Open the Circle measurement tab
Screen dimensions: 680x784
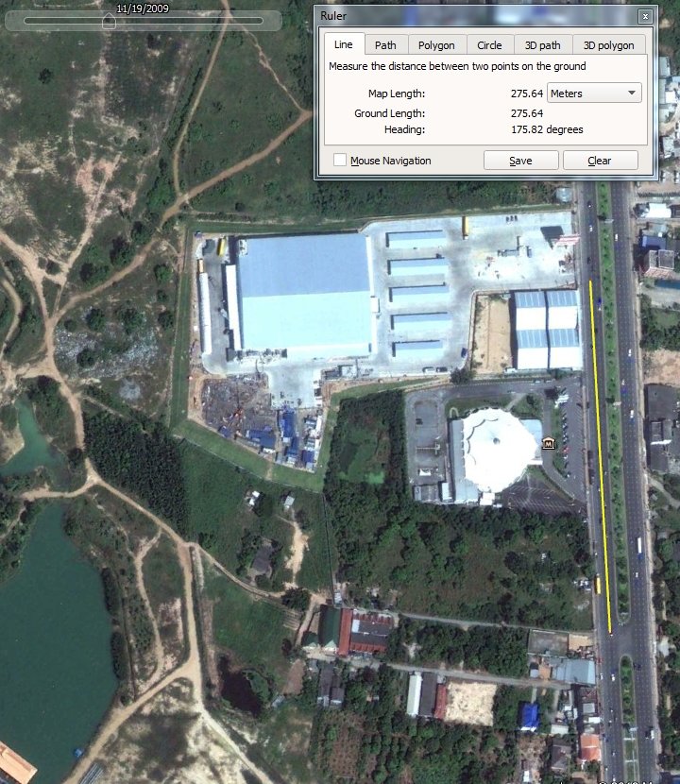(489, 44)
